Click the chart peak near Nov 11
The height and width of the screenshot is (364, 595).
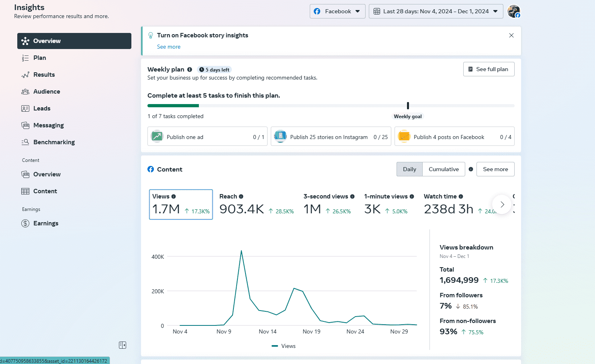pos(241,251)
